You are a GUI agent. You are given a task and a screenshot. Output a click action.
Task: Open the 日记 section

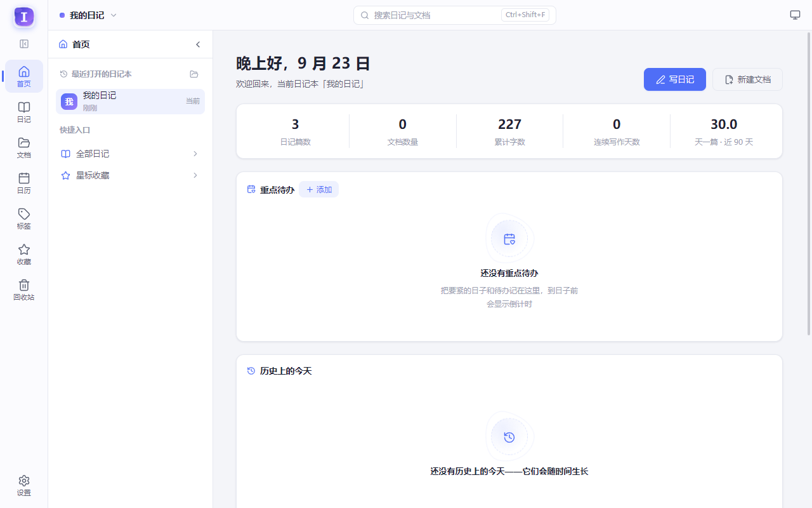tap(24, 112)
